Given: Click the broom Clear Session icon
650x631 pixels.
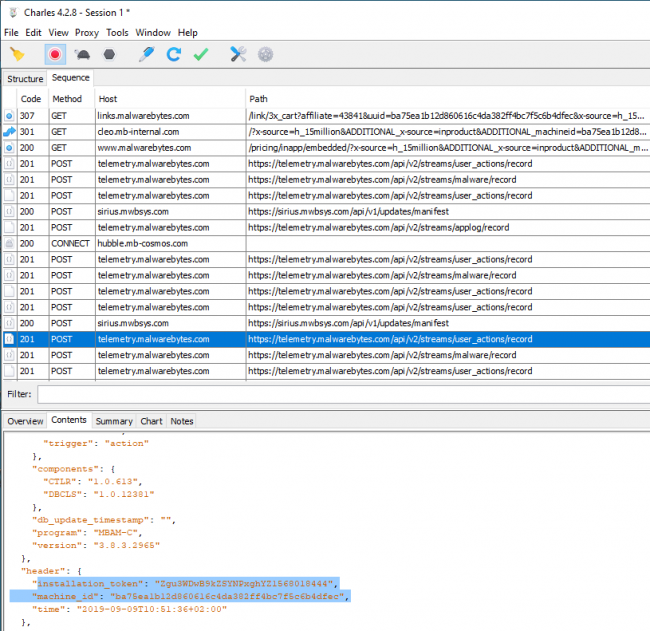Looking at the screenshot, I should [x=17, y=54].
